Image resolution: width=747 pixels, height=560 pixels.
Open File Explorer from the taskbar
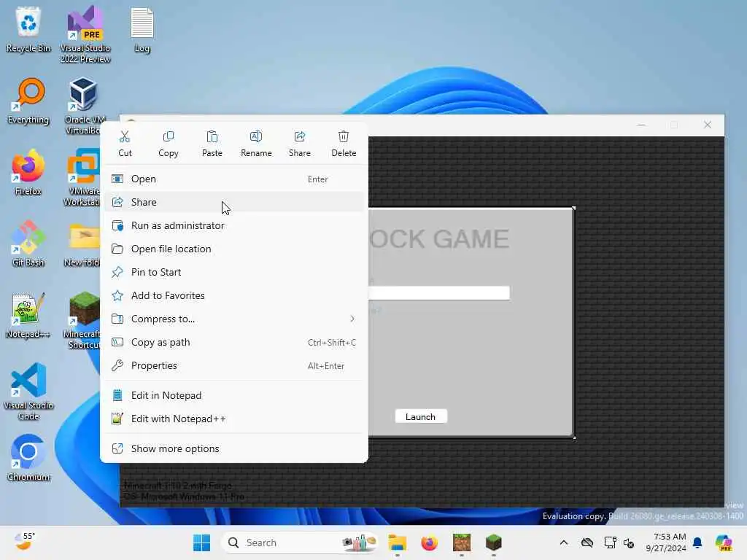coord(397,542)
